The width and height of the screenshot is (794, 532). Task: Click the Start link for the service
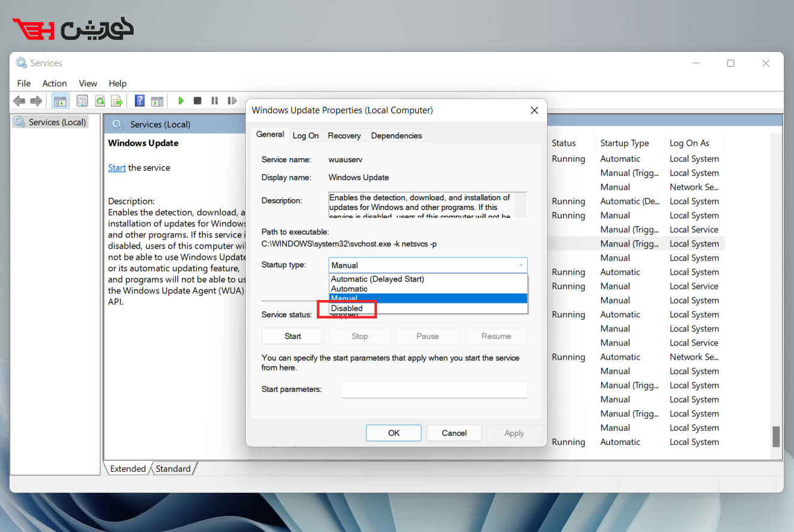(116, 168)
